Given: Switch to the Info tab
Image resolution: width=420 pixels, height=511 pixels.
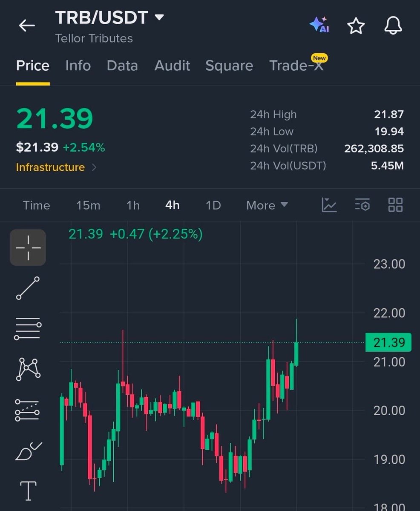Looking at the screenshot, I should click(78, 66).
